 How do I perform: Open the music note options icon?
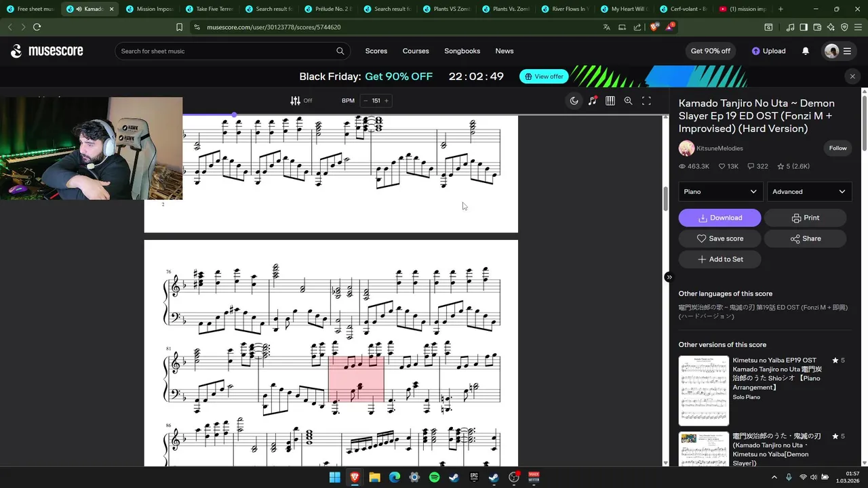click(592, 100)
